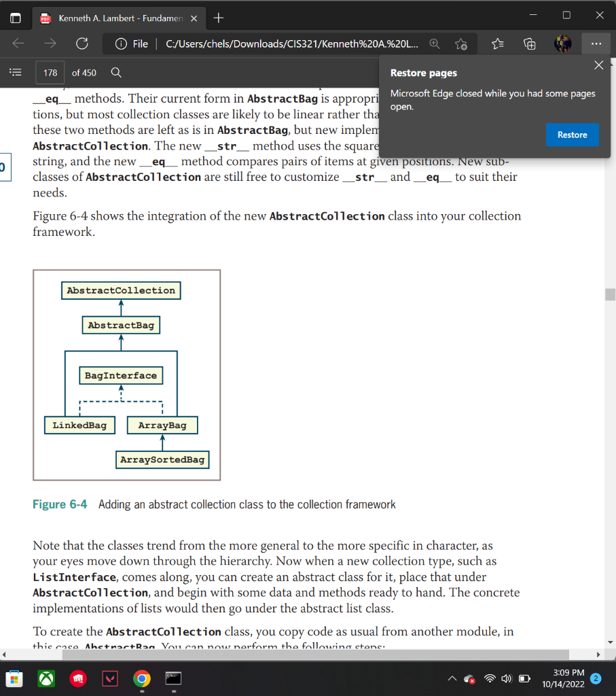Open the Settings and more menu
Image resolution: width=616 pixels, height=696 pixels.
[x=596, y=43]
